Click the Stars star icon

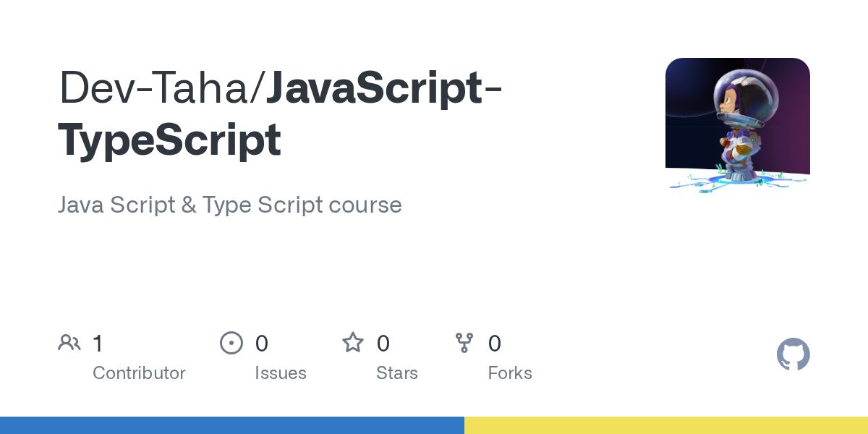[353, 343]
